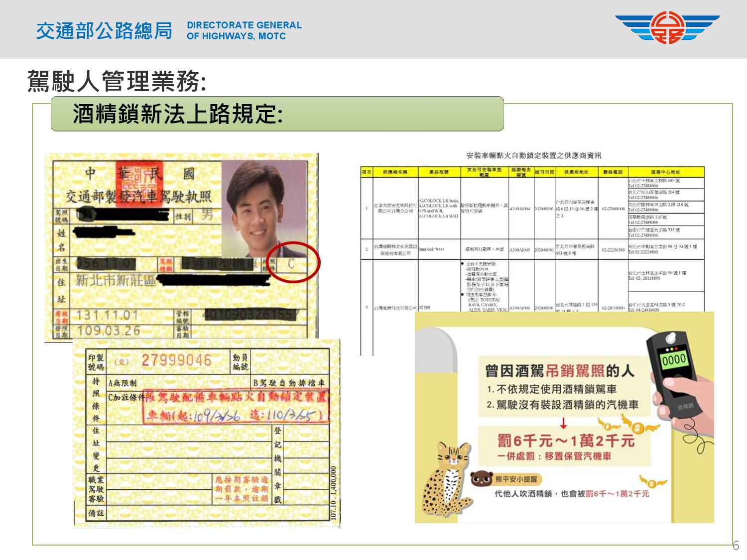Click the infographic heading 曾因酒駕吊銷駕照的人

click(560, 371)
